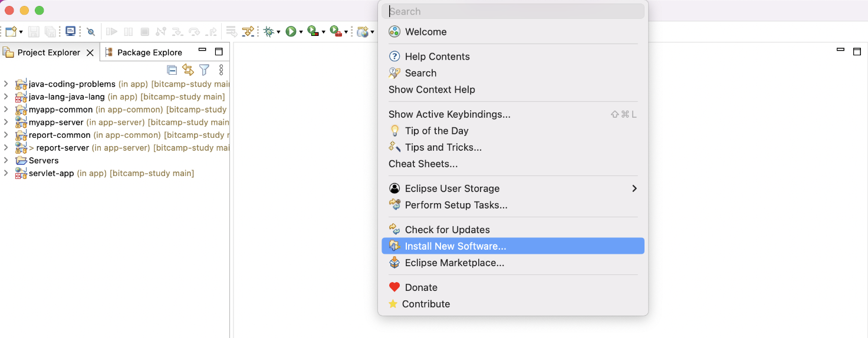Click the Step Into icon

point(177,32)
